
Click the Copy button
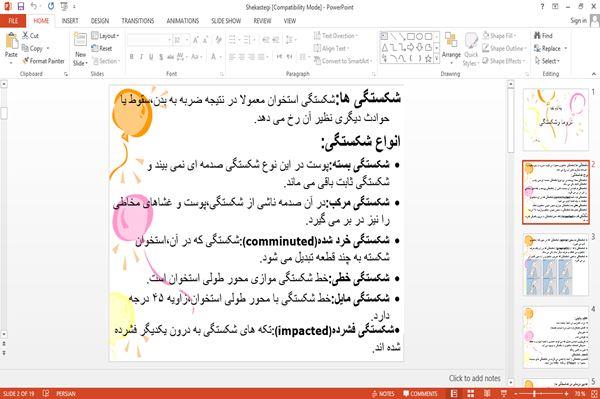point(33,49)
